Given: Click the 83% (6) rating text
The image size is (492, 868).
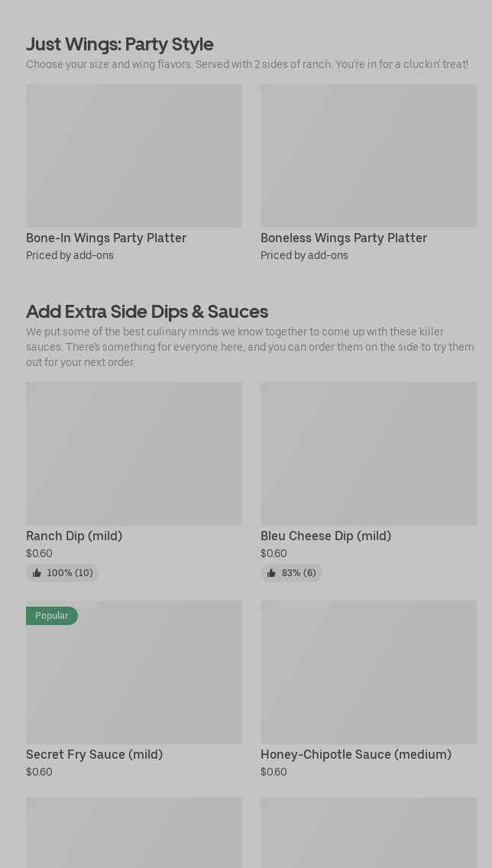Looking at the screenshot, I should pyautogui.click(x=298, y=573).
